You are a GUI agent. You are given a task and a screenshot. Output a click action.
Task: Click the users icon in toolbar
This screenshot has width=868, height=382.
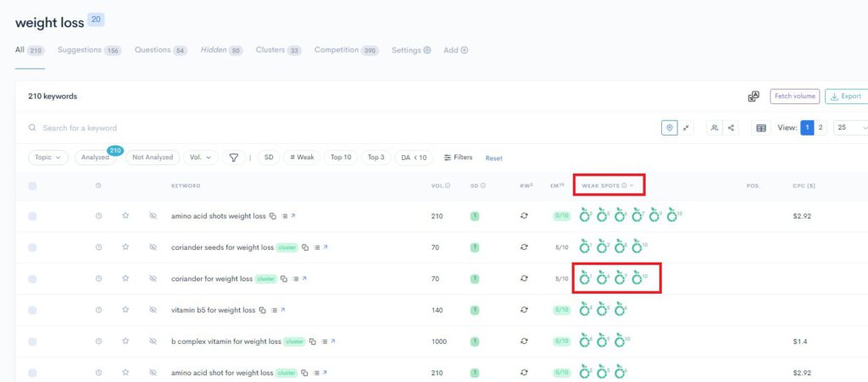[x=715, y=128]
